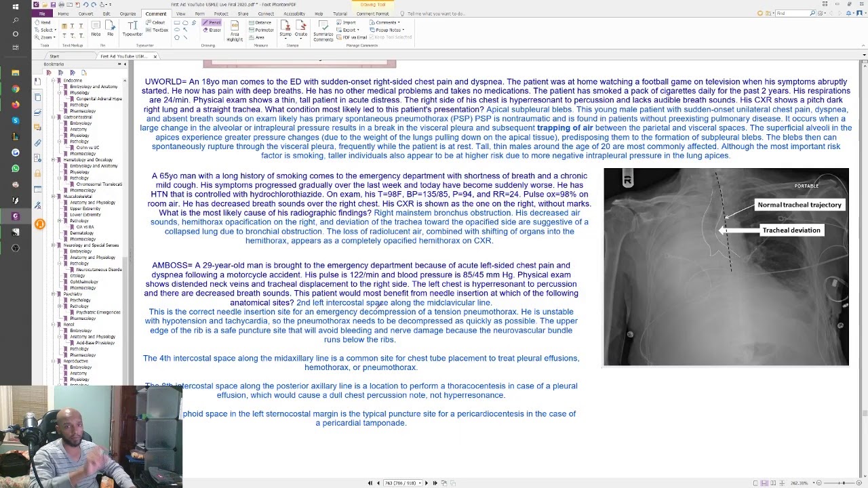Open the Windows Start menu
This screenshot has height=488, width=868.
[x=16, y=8]
